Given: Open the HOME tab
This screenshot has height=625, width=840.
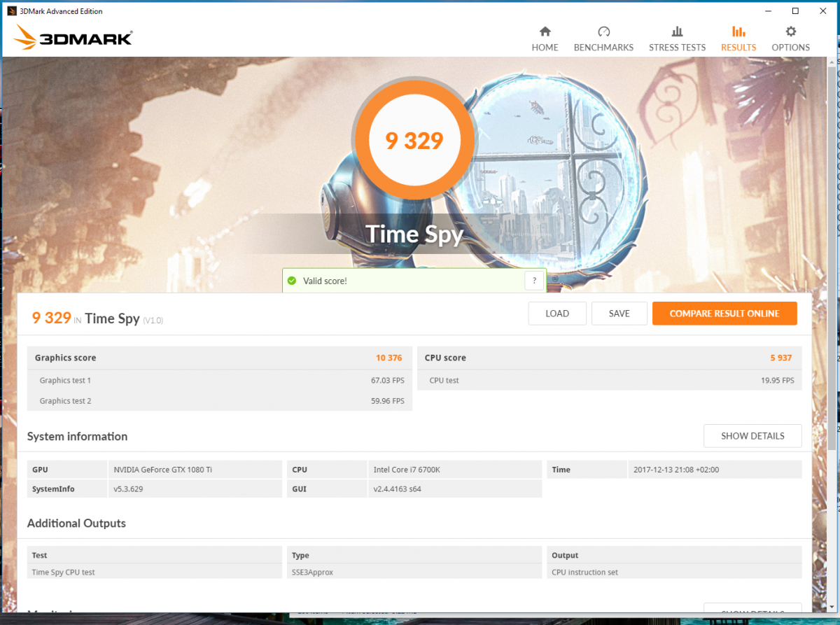Looking at the screenshot, I should tap(545, 38).
